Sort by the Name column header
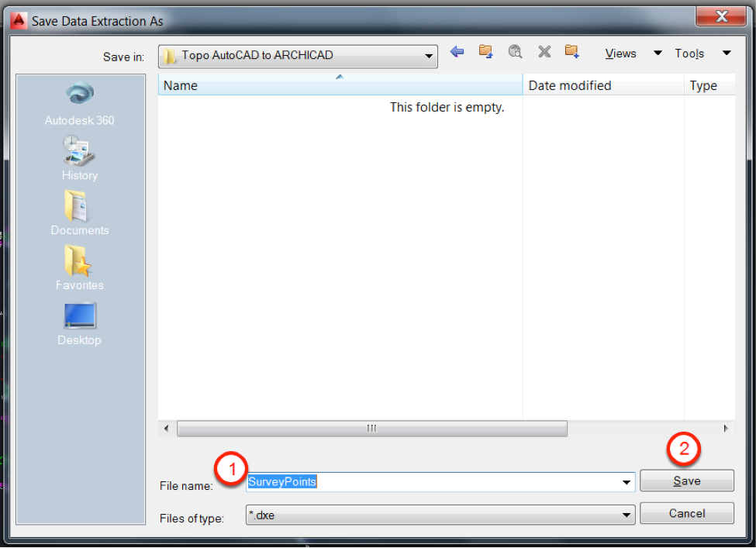This screenshot has height=548, width=756. coord(340,85)
